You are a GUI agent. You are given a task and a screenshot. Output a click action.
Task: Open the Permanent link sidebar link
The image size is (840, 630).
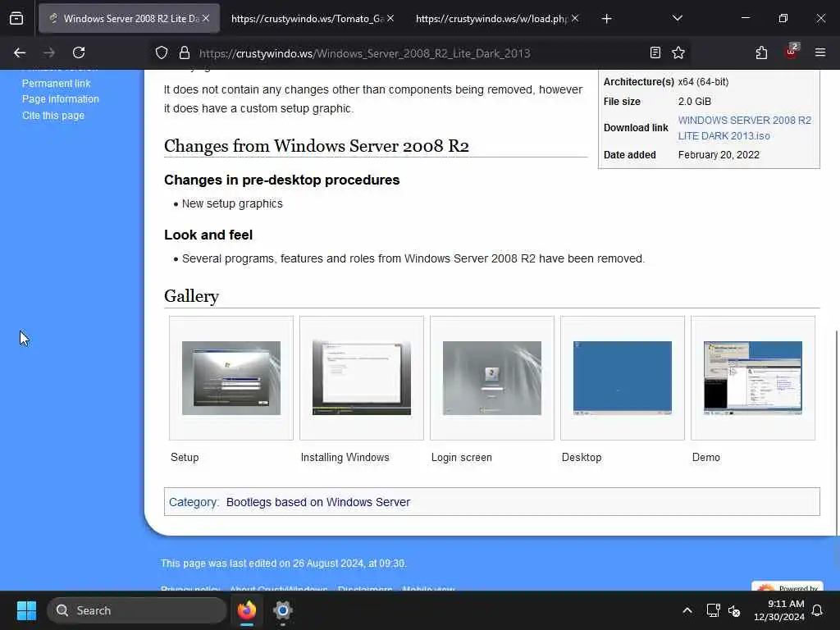[57, 83]
